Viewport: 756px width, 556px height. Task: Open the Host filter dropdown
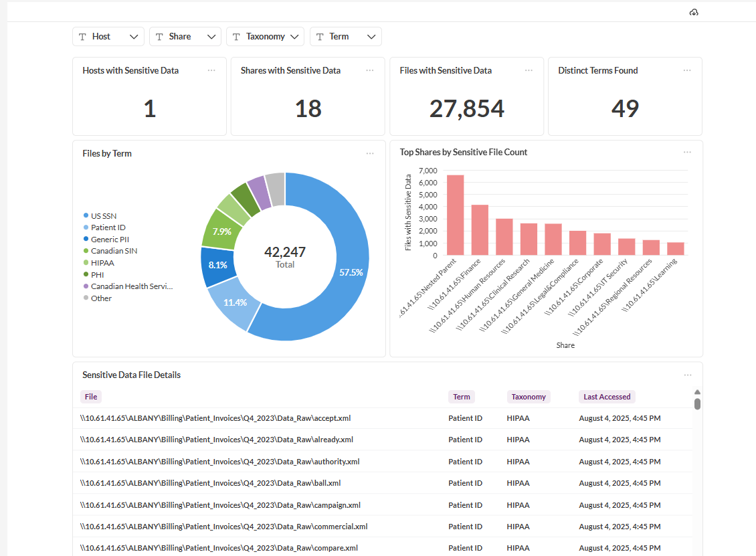pyautogui.click(x=134, y=36)
